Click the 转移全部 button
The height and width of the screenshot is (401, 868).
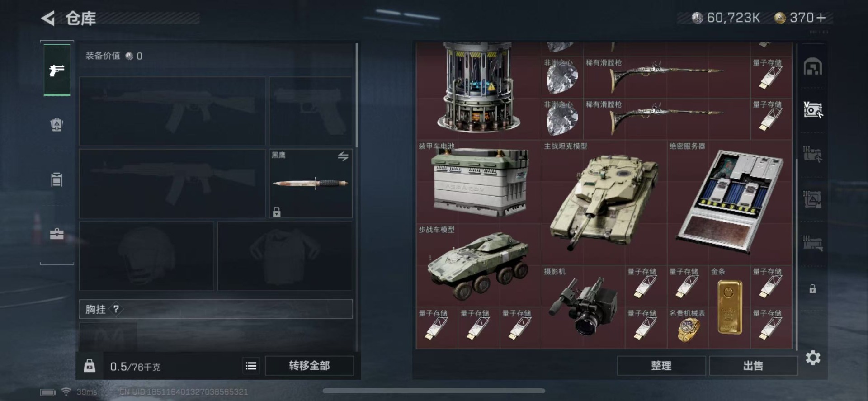[x=309, y=366]
